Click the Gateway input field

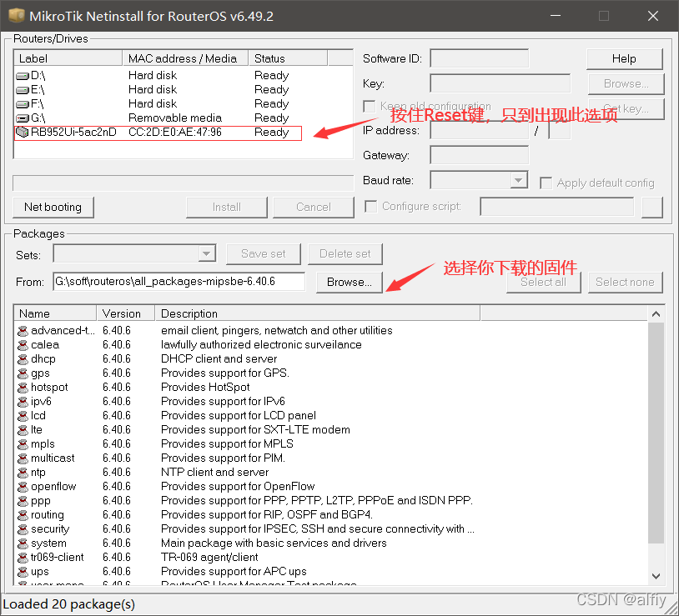pos(480,155)
